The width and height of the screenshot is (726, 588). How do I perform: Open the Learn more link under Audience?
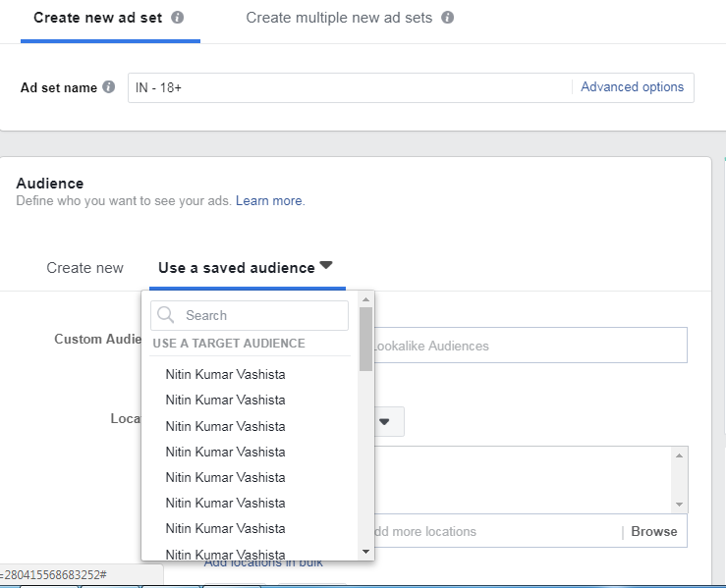pyautogui.click(x=270, y=201)
